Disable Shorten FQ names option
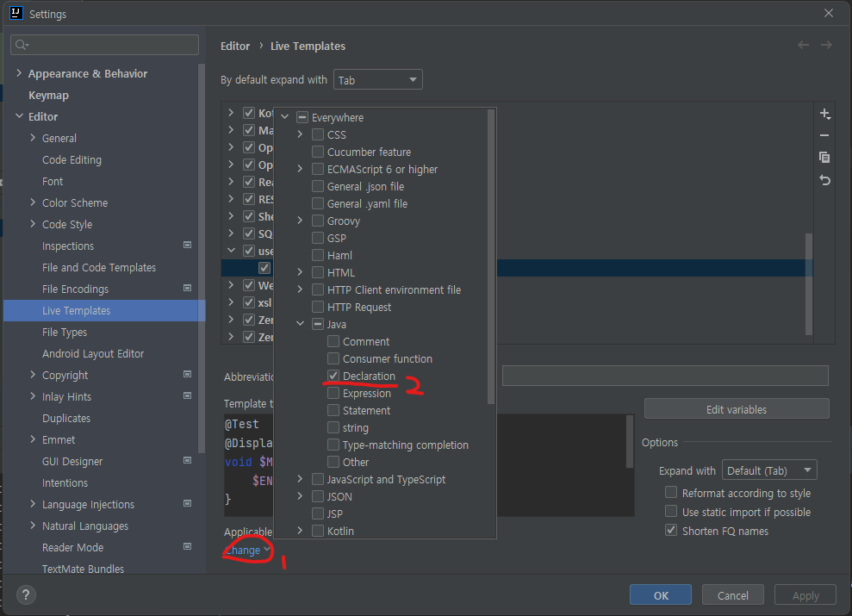The width and height of the screenshot is (852, 616). coord(672,531)
